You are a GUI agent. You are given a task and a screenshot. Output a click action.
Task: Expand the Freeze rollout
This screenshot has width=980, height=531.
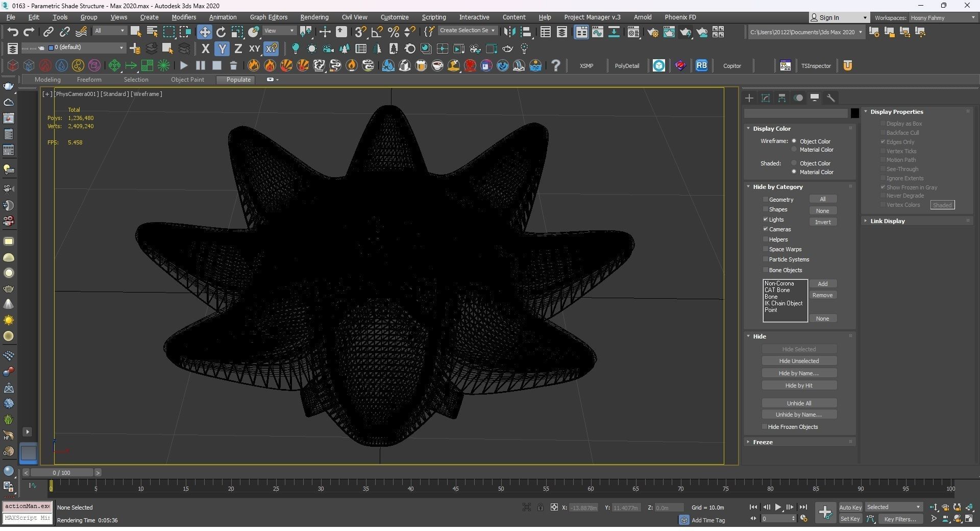pyautogui.click(x=799, y=442)
